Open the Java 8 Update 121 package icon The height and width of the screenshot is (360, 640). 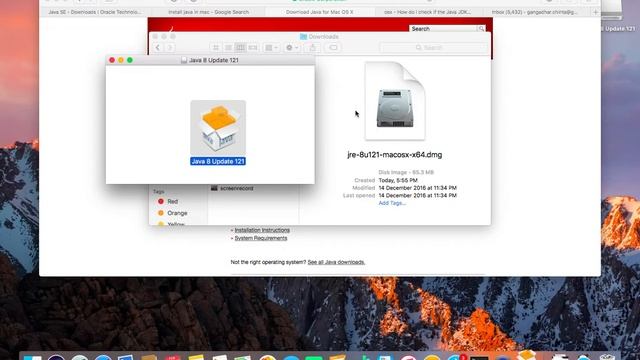[218, 127]
